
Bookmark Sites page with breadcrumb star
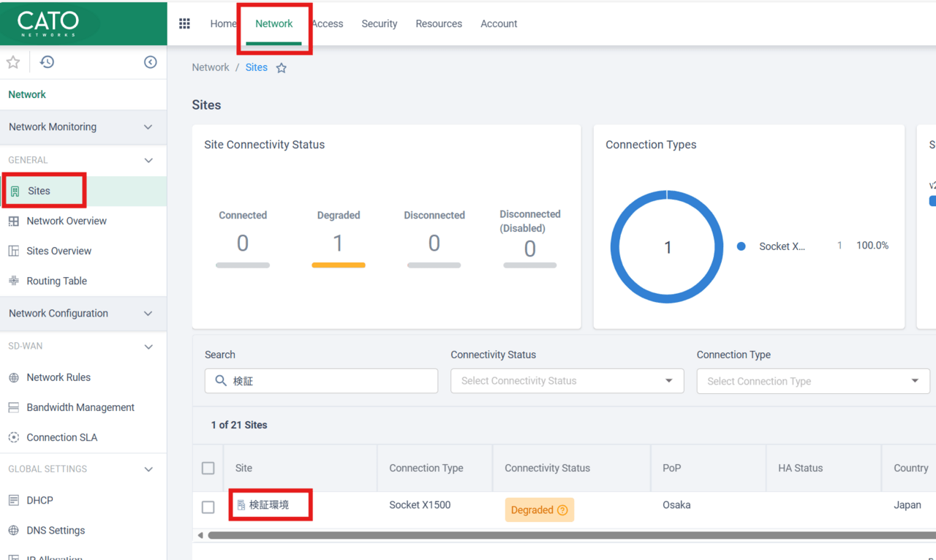[x=282, y=68]
